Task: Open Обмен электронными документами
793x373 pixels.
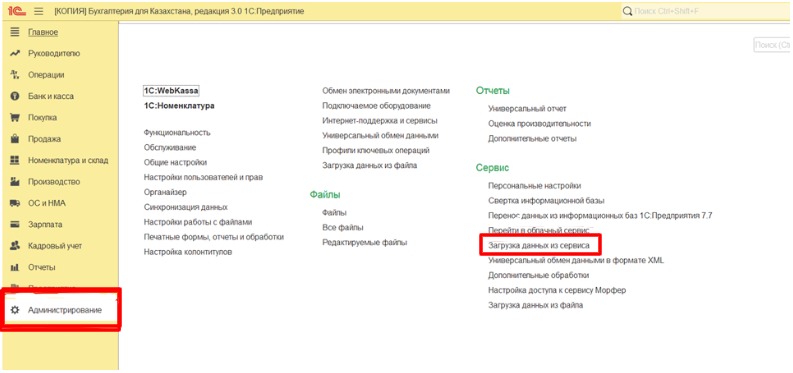Action: click(386, 91)
